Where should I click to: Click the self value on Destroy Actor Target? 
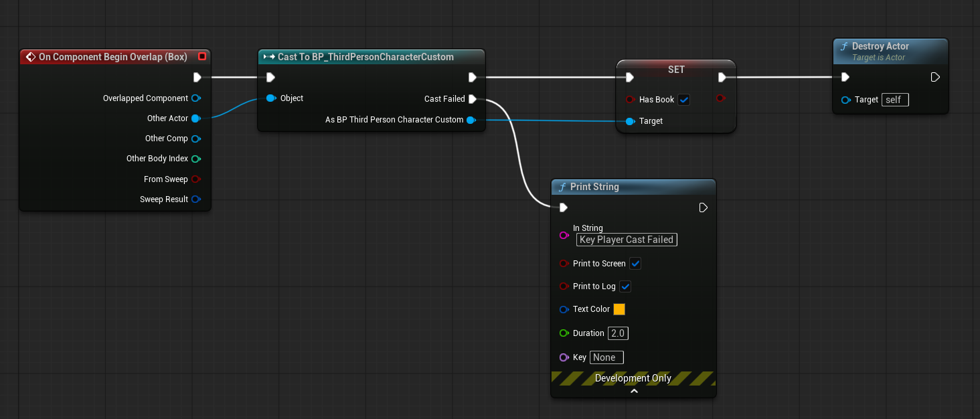tap(895, 100)
